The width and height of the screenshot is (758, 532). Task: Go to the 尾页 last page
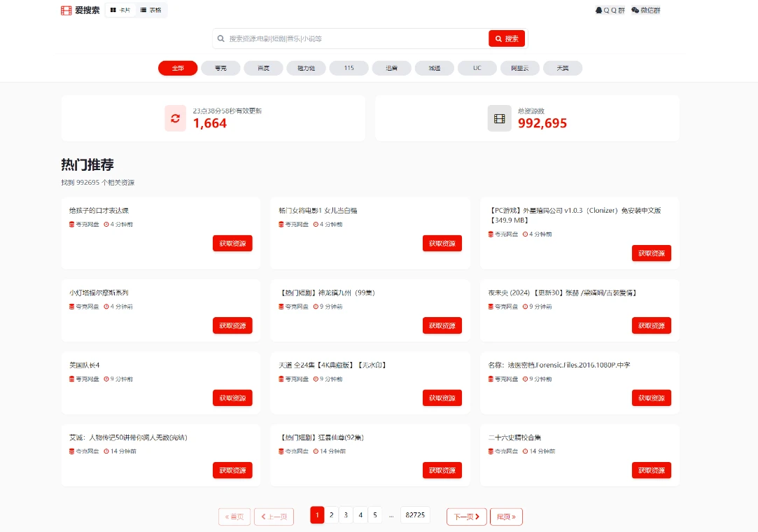506,517
